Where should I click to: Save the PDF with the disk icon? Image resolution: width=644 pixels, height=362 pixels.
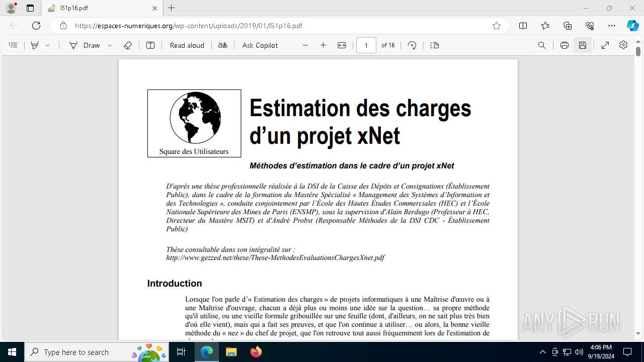click(x=583, y=45)
